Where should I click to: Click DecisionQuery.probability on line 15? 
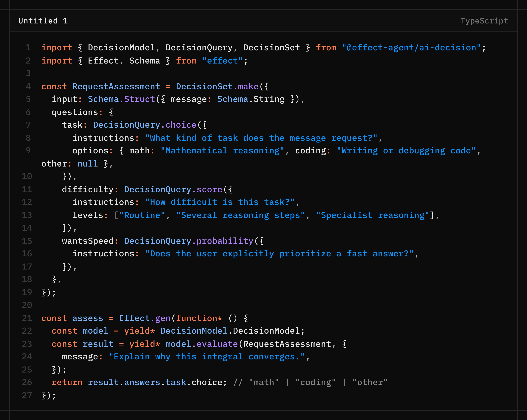click(x=189, y=241)
